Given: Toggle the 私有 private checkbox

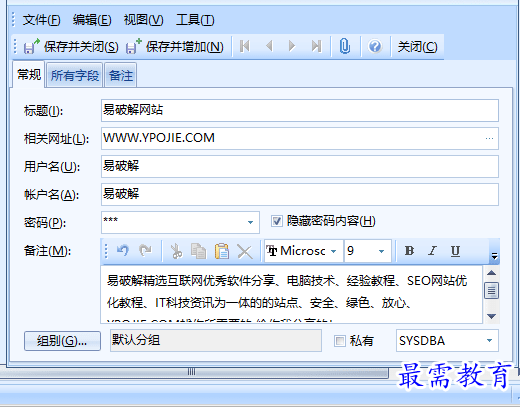Looking at the screenshot, I should click(x=340, y=341).
